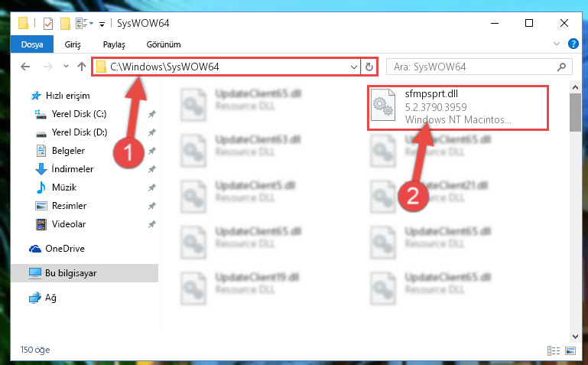Image resolution: width=588 pixels, height=365 pixels.
Task: Click the Ara: SysWOW64 search box
Action: (x=474, y=67)
